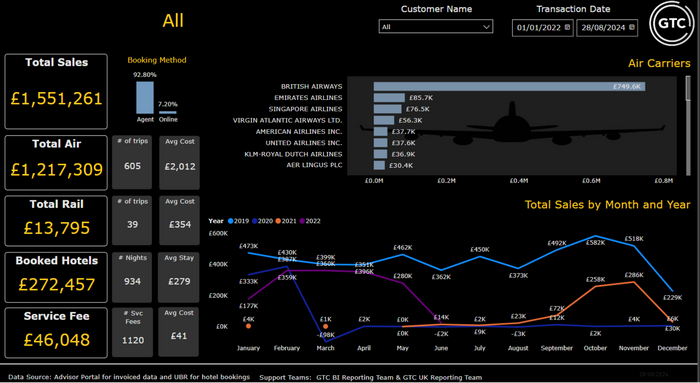Click the KLM-Royal Dutch Airlines bar

point(380,154)
